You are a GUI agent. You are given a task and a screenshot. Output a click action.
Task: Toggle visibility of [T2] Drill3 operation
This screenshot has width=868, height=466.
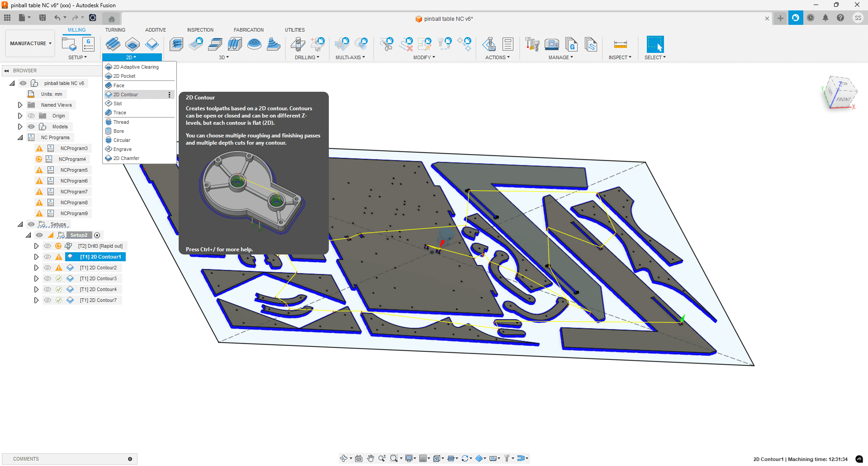(47, 246)
